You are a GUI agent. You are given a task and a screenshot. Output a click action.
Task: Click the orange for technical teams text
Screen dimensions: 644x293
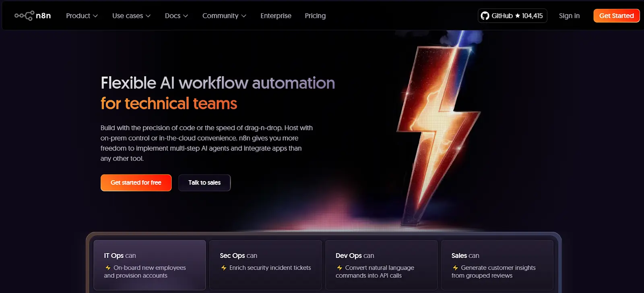(x=169, y=104)
